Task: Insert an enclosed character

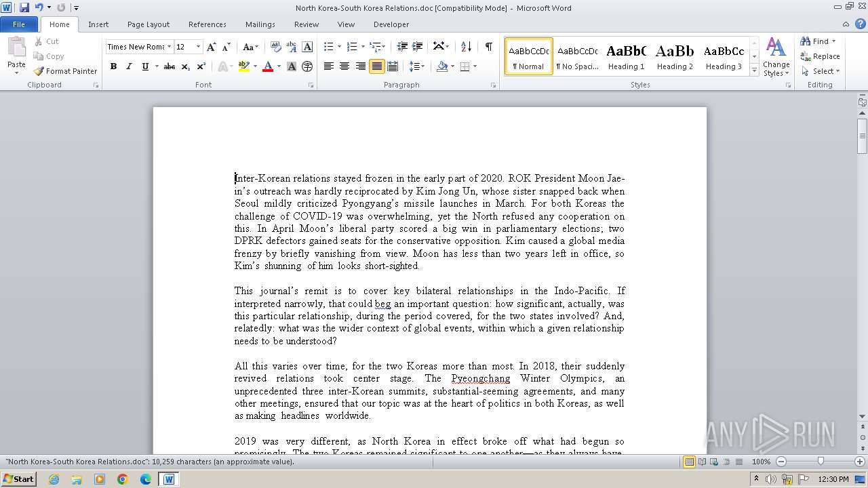Action: [x=307, y=66]
